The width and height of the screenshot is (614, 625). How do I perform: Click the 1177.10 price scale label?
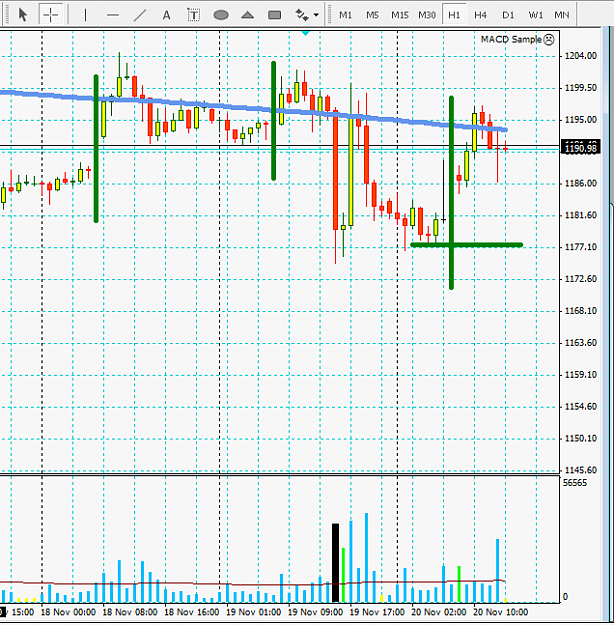pyautogui.click(x=581, y=247)
